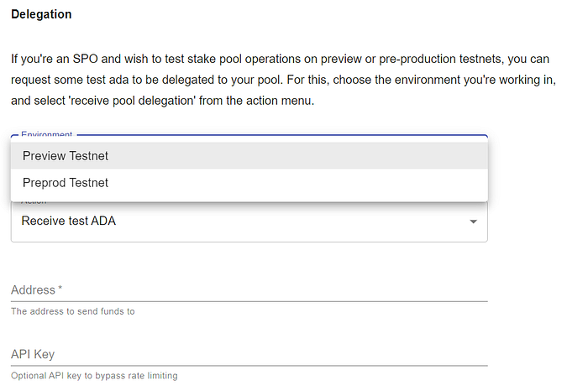Click the Delegation heading
The width and height of the screenshot is (588, 391).
(x=41, y=14)
